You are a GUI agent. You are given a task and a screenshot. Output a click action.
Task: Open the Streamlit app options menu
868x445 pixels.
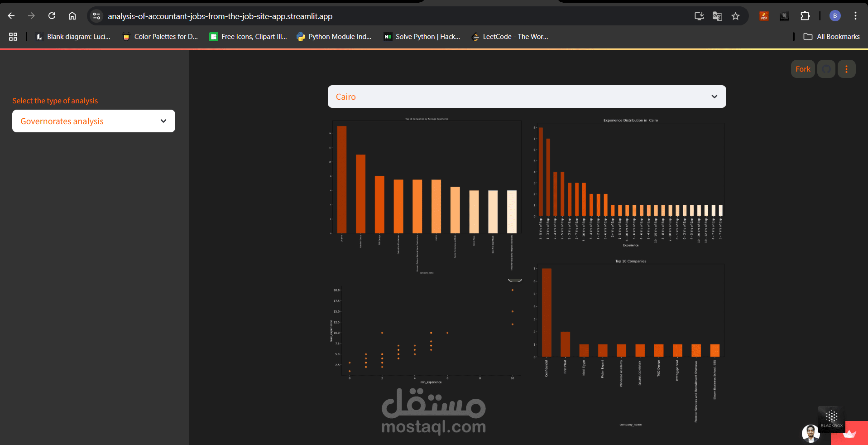(846, 69)
